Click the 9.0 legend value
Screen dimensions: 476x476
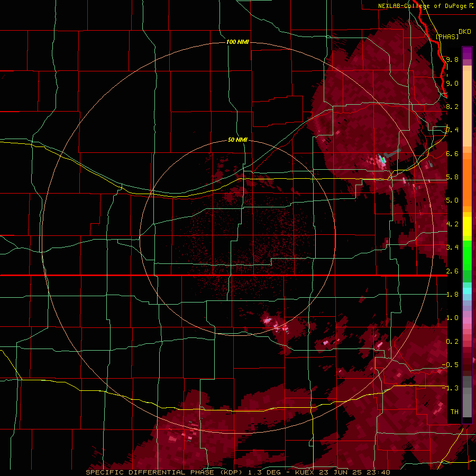452,83
